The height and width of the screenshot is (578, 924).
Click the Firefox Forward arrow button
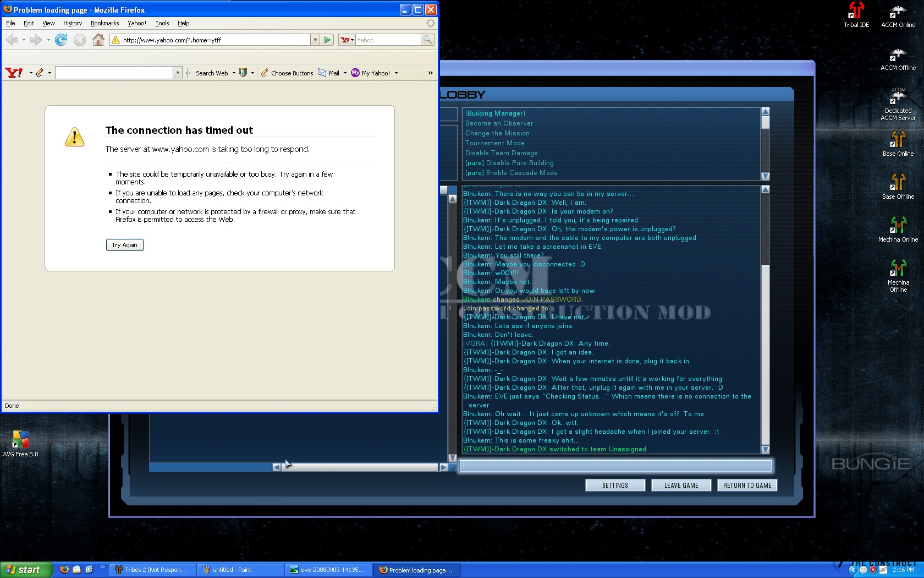(36, 40)
